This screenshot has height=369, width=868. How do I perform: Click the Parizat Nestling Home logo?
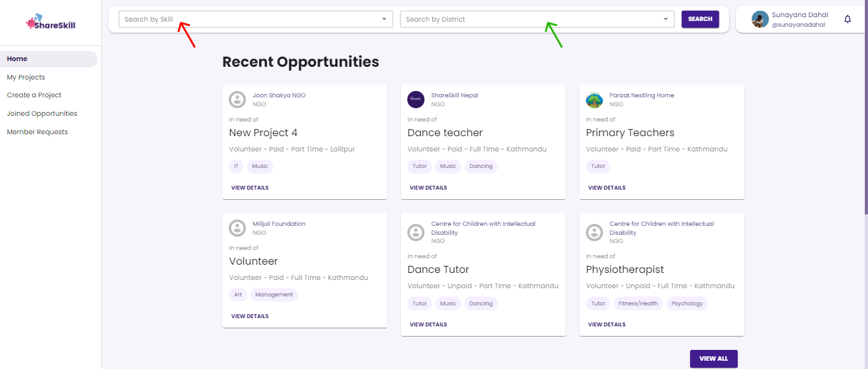tap(594, 99)
